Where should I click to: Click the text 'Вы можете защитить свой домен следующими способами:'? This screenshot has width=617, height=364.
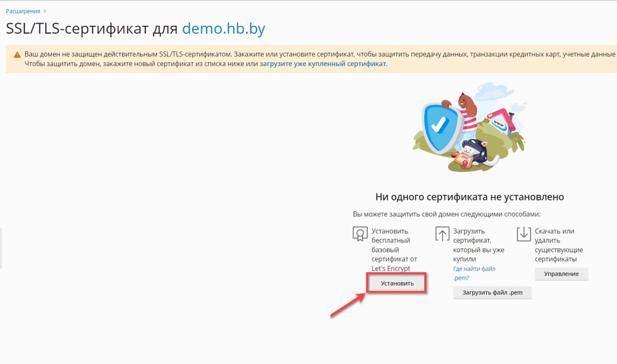click(x=447, y=214)
